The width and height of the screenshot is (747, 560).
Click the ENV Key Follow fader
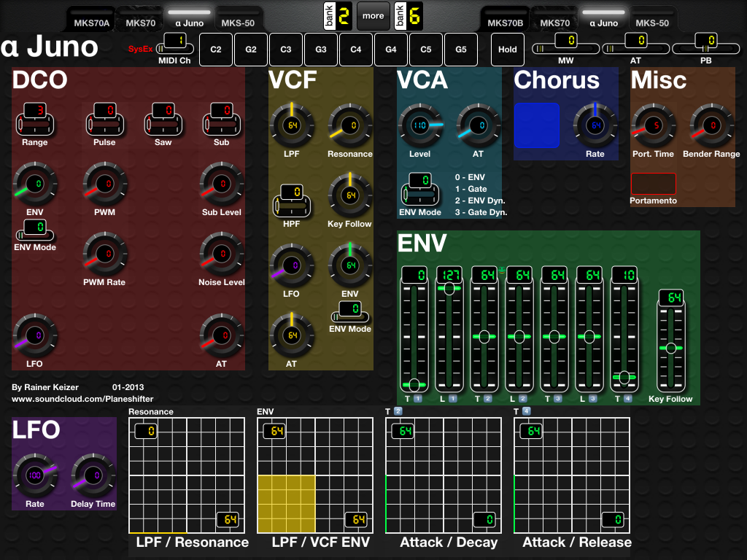[671, 341]
